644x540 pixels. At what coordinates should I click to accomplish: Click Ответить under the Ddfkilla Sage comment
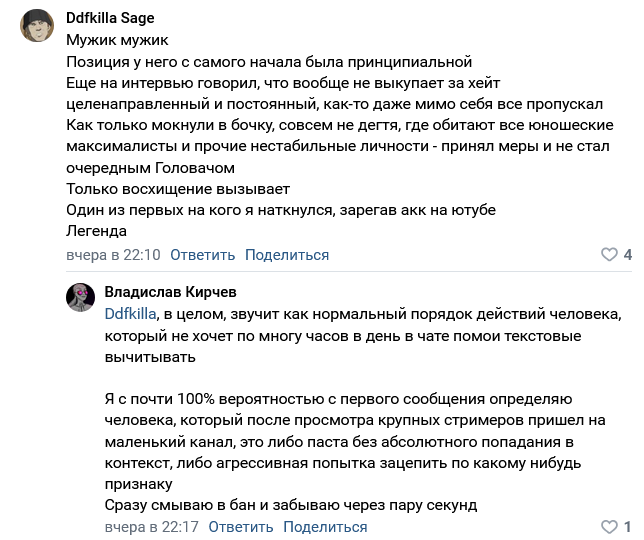202,255
